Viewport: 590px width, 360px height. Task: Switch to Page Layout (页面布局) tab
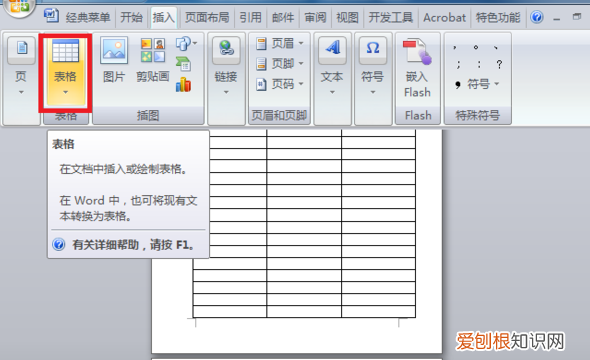pyautogui.click(x=207, y=17)
